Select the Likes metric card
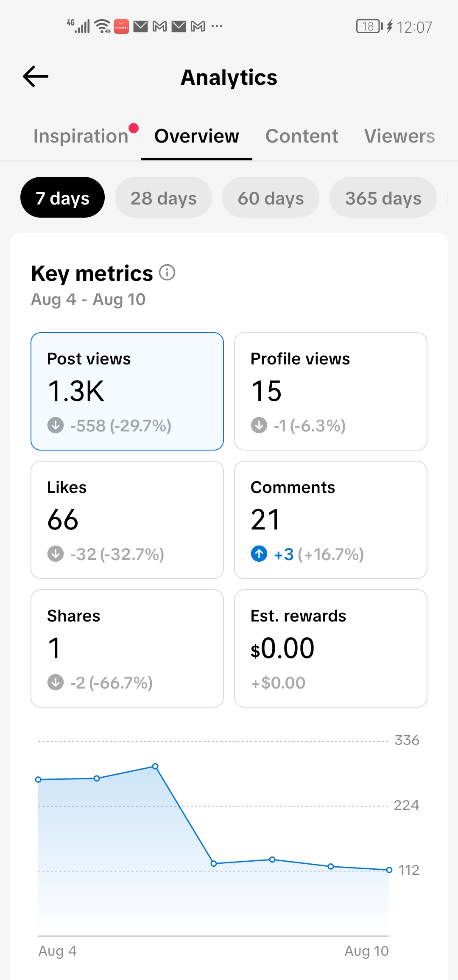 127,520
